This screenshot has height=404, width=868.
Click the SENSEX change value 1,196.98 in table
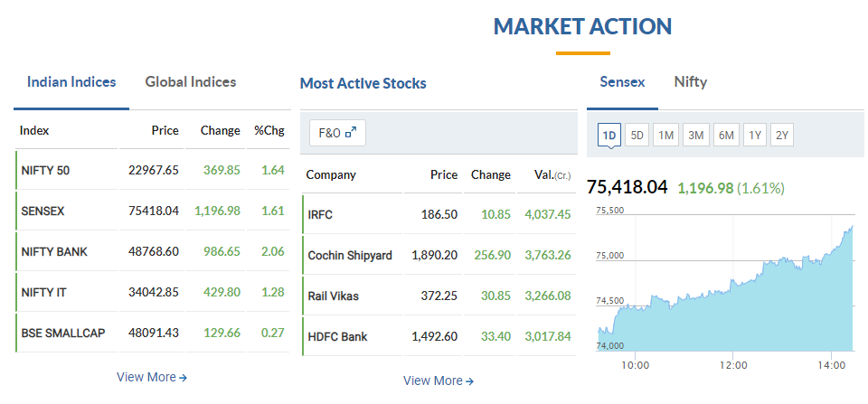coord(217,211)
